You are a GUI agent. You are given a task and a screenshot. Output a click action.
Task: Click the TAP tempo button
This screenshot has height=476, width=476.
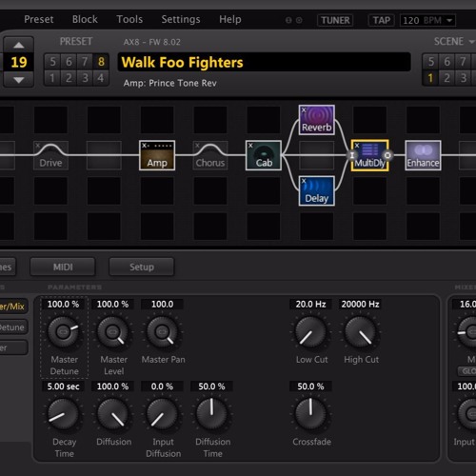click(382, 20)
